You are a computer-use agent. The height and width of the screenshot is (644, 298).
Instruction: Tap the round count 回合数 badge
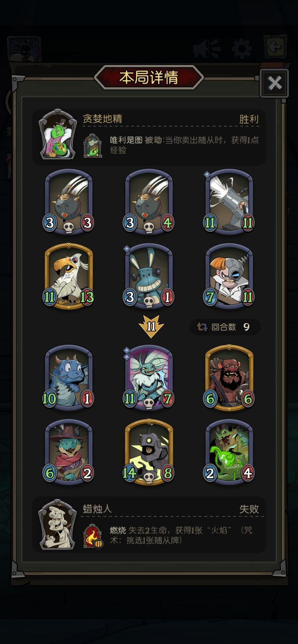tap(225, 327)
